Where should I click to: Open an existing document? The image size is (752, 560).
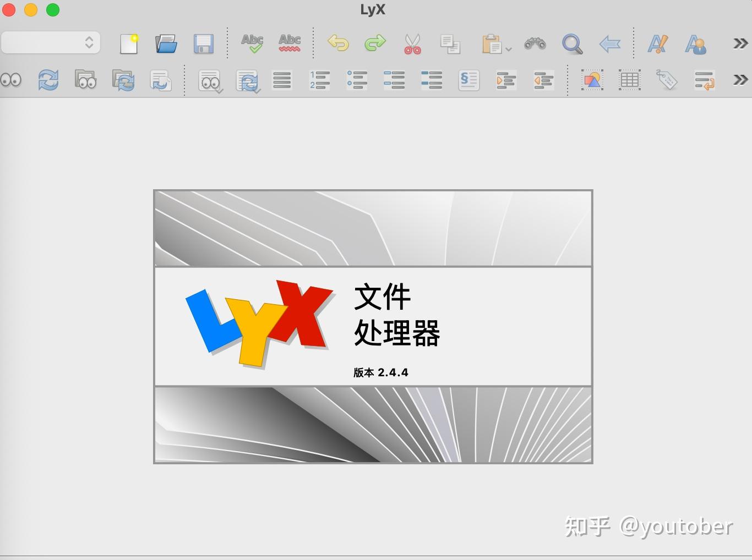(166, 43)
